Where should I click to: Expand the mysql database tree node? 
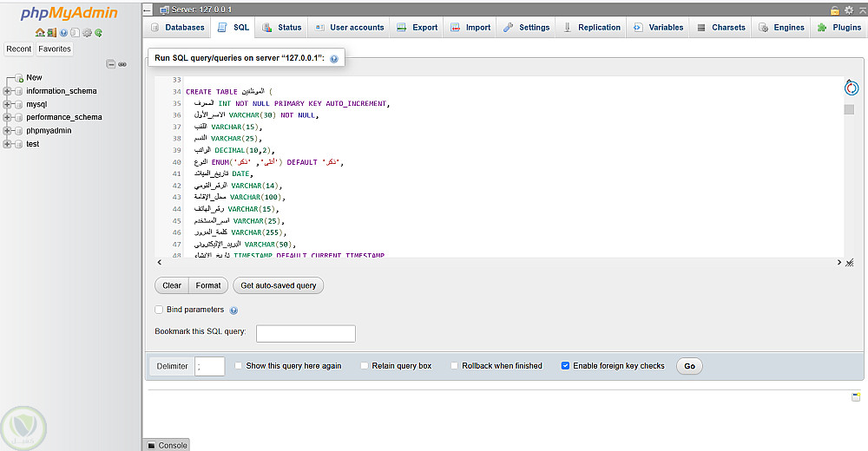[x=7, y=104]
